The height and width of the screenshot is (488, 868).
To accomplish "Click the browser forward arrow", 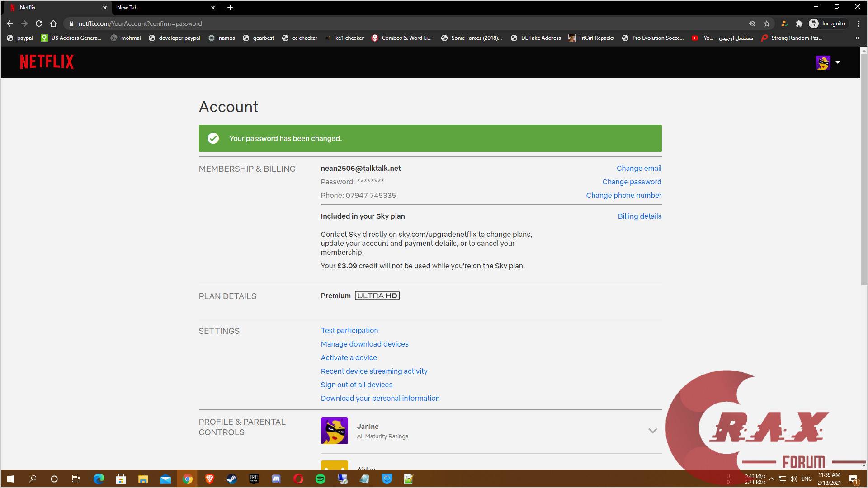I will (x=24, y=23).
